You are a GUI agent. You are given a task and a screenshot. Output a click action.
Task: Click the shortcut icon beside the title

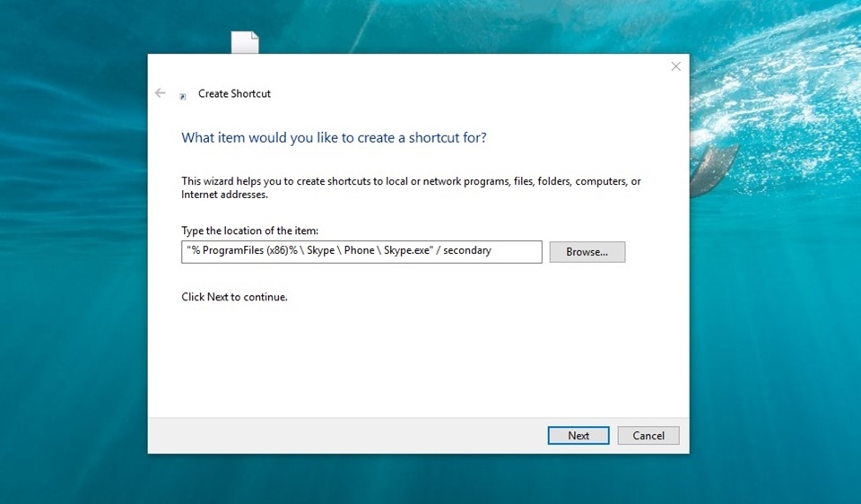click(183, 97)
